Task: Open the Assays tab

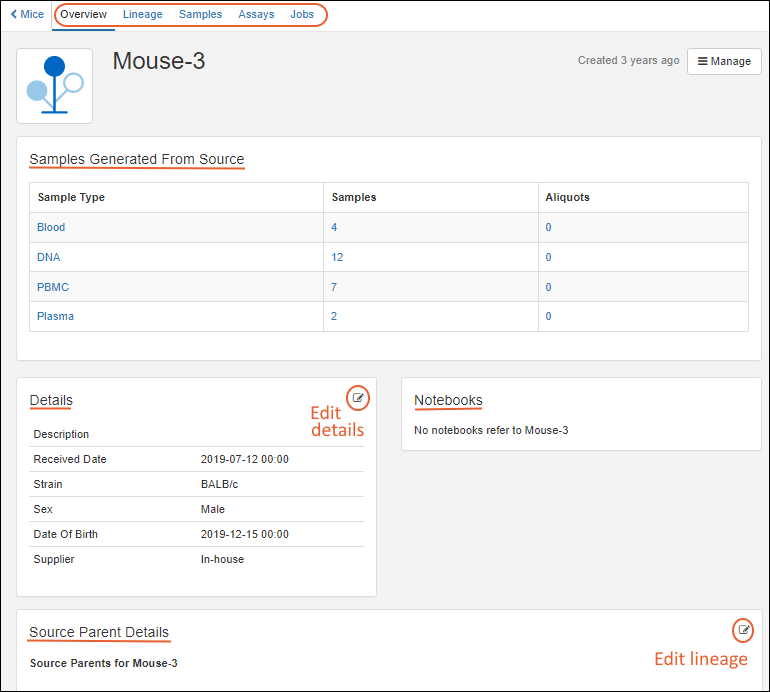Action: click(256, 14)
